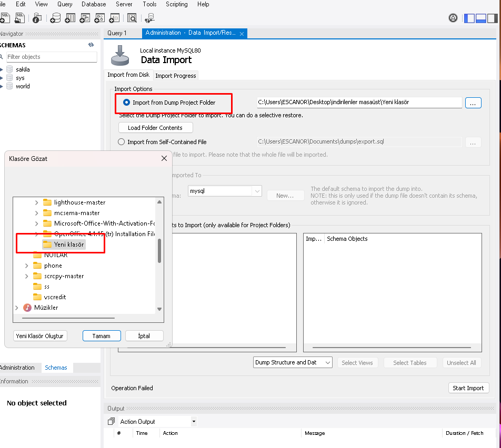Switch to the Query 1 tab

[x=117, y=33]
